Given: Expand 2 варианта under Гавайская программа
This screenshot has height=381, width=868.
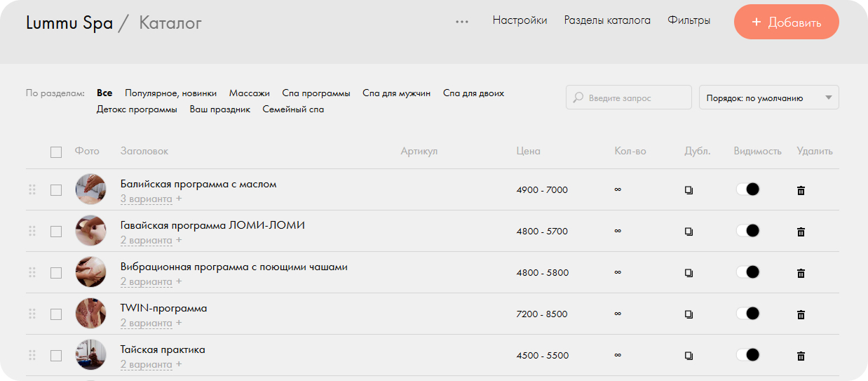Looking at the screenshot, I should click(x=146, y=241).
